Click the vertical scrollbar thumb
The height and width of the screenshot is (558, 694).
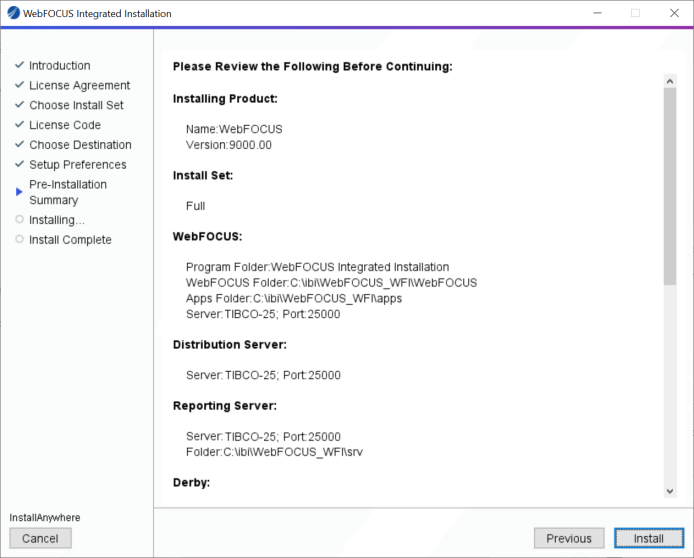coord(670,185)
